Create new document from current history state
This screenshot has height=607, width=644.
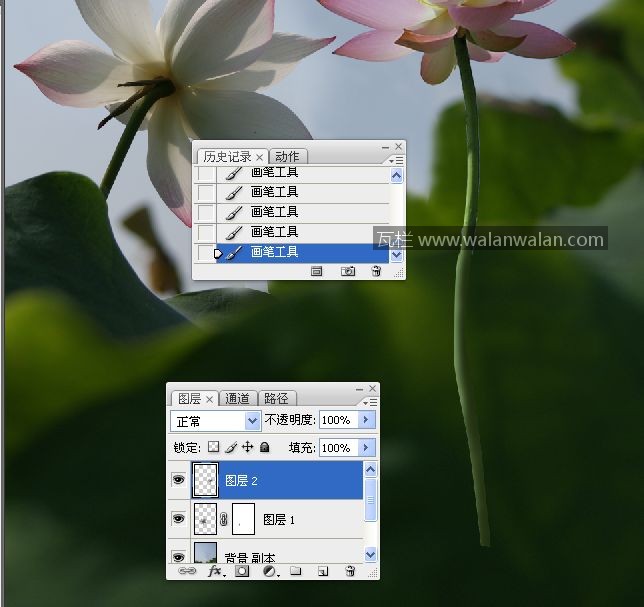pos(316,271)
